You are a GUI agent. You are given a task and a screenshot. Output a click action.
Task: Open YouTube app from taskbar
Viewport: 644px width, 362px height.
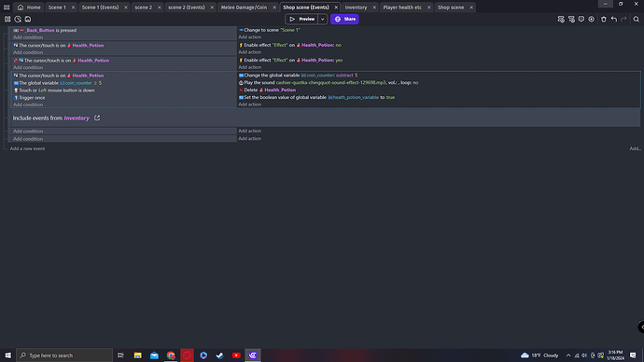tap(236, 355)
